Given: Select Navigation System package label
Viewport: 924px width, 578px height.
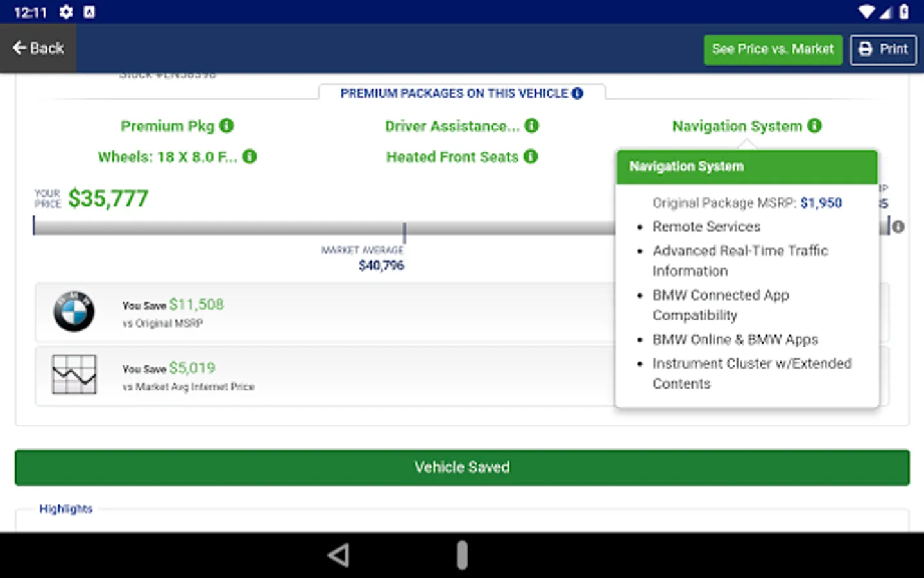Looking at the screenshot, I should point(737,127).
